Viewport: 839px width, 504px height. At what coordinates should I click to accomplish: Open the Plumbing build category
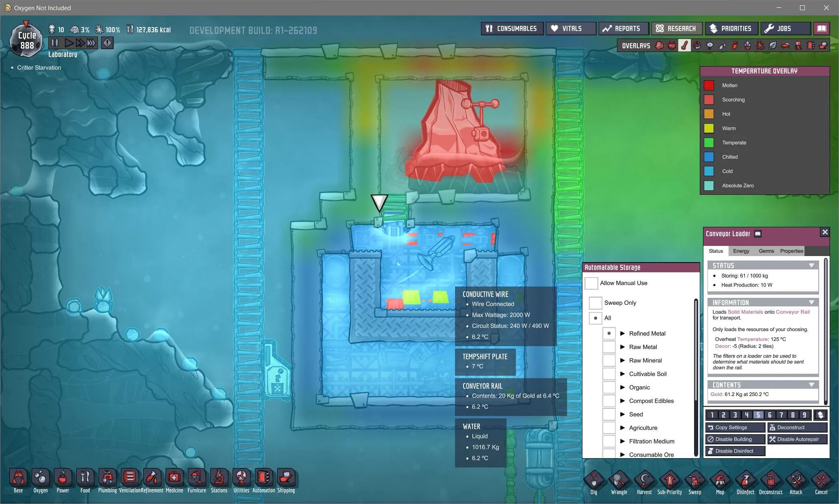(108, 478)
